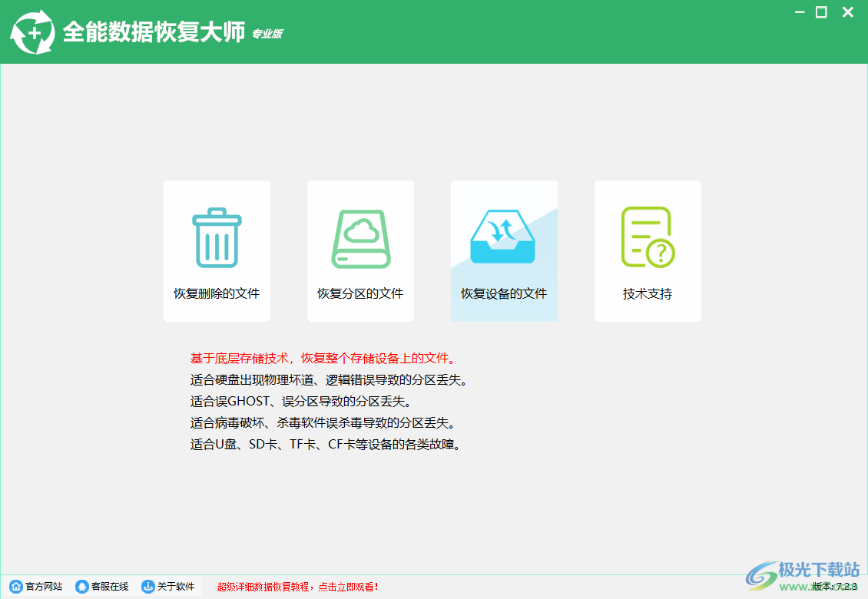This screenshot has width=868, height=599.
Task: Open 技术支持 via the question document icon
Action: click(x=648, y=237)
